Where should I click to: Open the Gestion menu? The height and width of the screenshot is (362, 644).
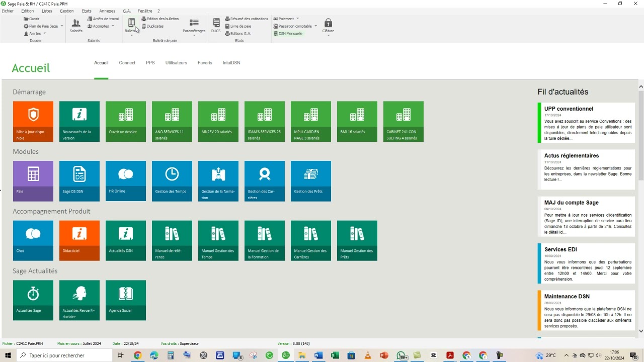point(66,11)
